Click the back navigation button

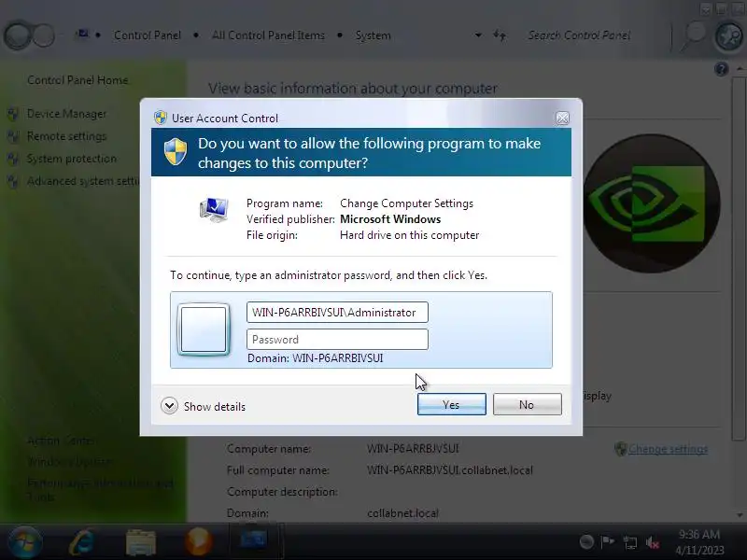tap(18, 35)
